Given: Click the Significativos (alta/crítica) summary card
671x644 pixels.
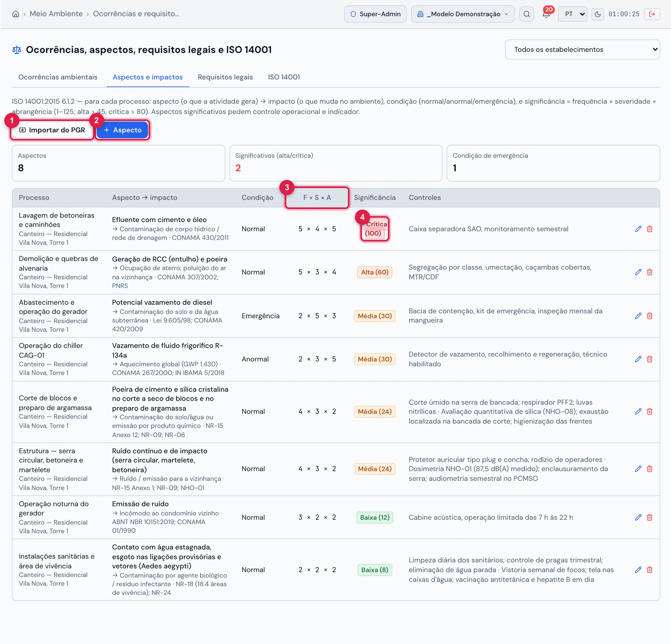Looking at the screenshot, I should pos(336,163).
